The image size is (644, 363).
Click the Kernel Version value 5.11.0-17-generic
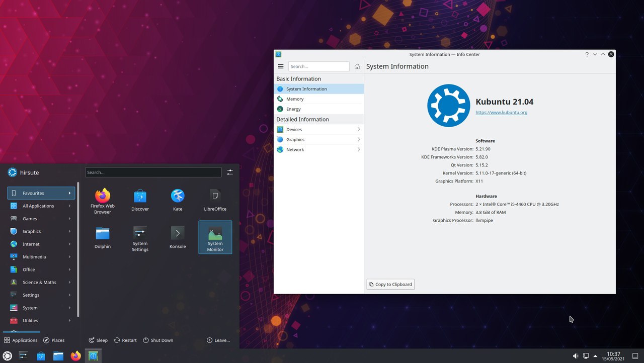click(501, 173)
